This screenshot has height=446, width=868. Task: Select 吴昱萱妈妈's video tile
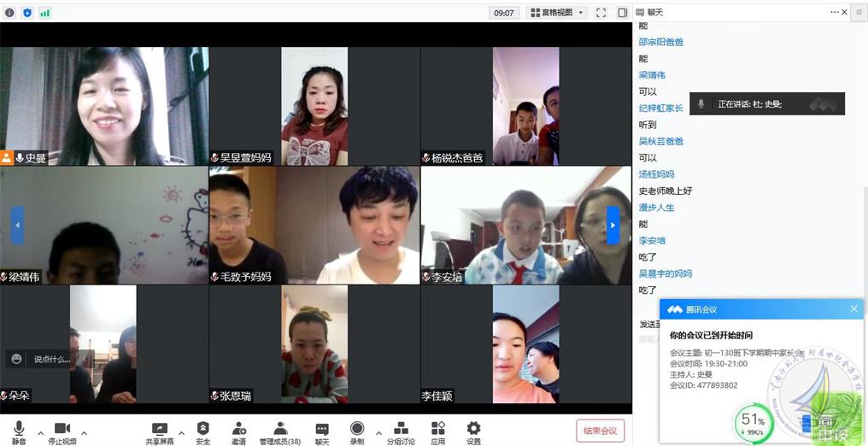point(314,106)
